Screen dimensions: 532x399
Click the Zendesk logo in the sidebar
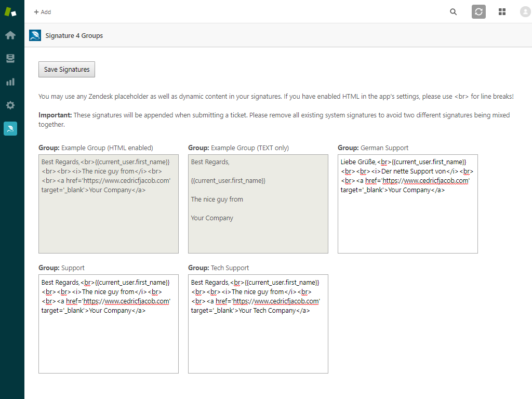(10, 12)
